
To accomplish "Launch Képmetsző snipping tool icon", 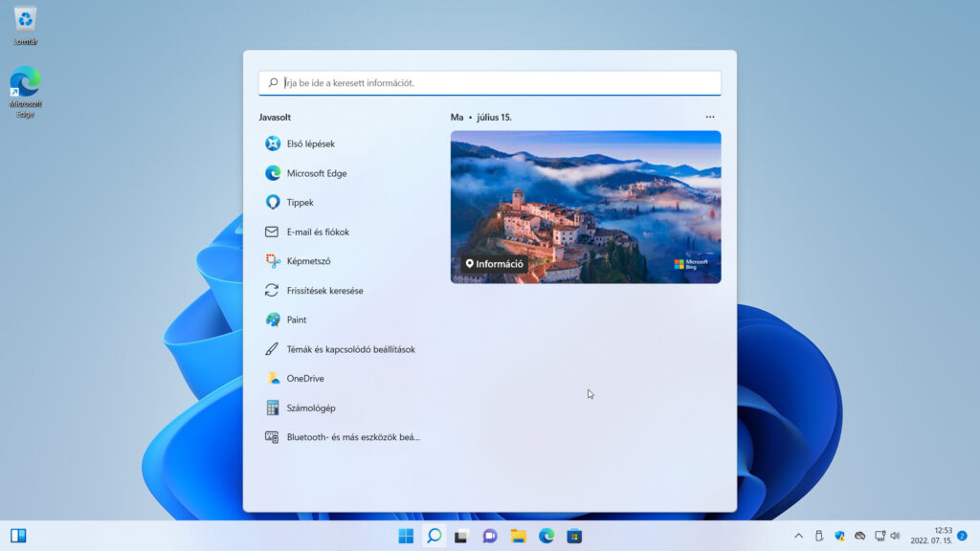I will pos(273,261).
